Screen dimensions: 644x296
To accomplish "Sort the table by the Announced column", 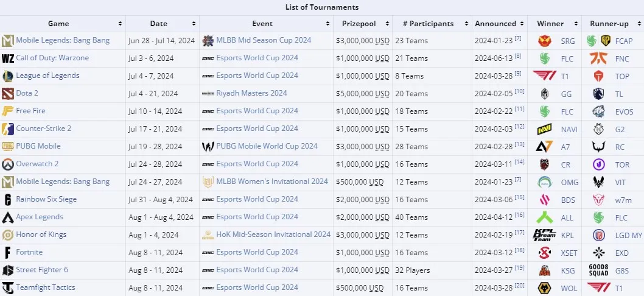I will [x=522, y=24].
